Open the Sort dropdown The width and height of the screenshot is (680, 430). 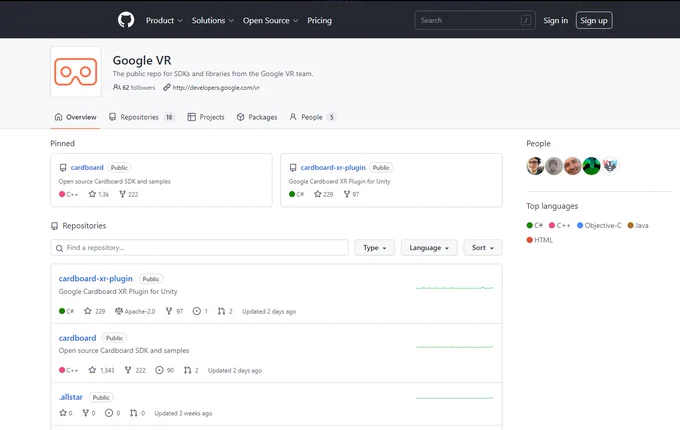click(x=483, y=248)
